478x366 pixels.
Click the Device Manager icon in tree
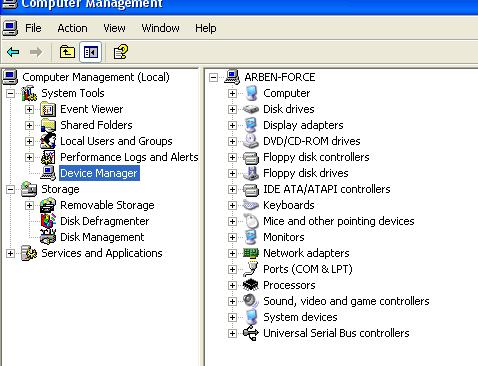[x=48, y=173]
